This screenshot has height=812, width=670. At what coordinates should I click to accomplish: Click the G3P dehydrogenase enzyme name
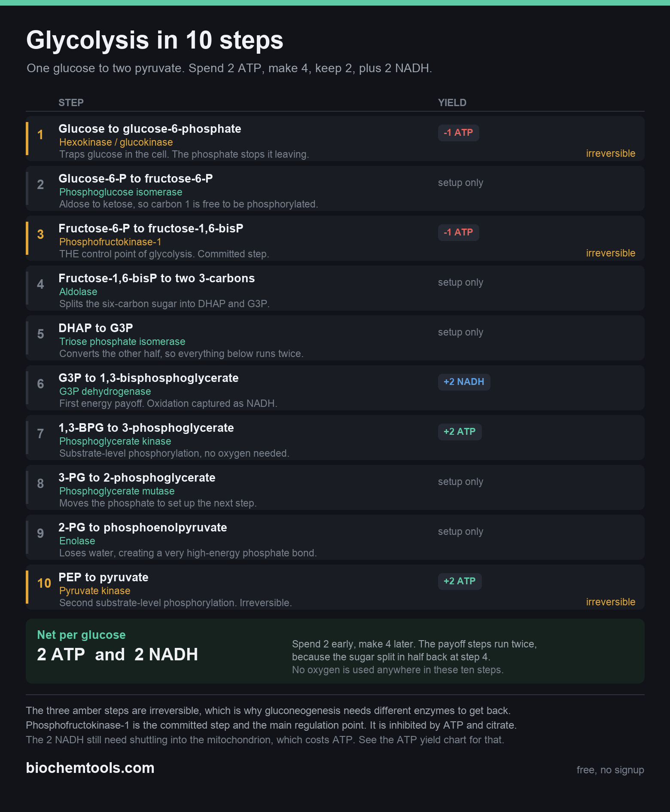(x=105, y=391)
